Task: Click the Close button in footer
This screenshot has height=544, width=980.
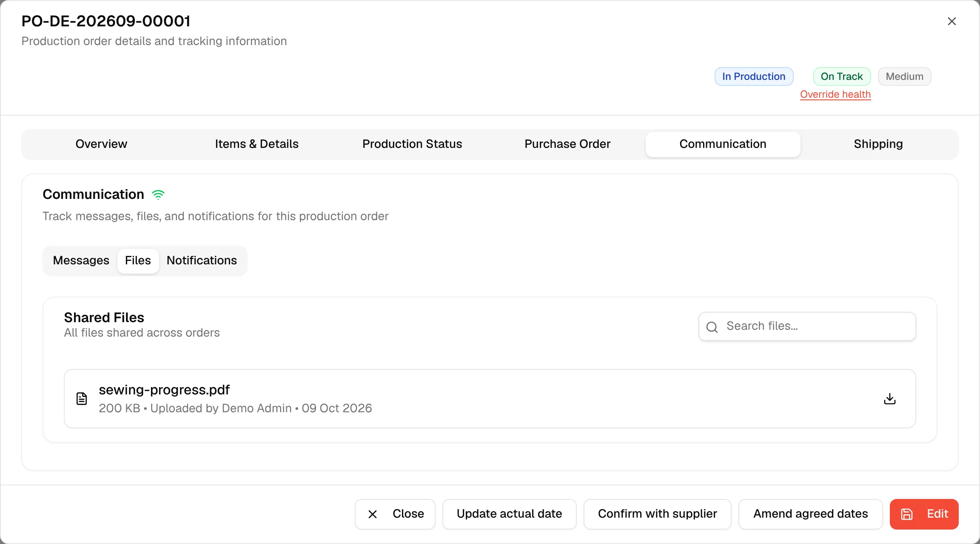Action: [395, 514]
